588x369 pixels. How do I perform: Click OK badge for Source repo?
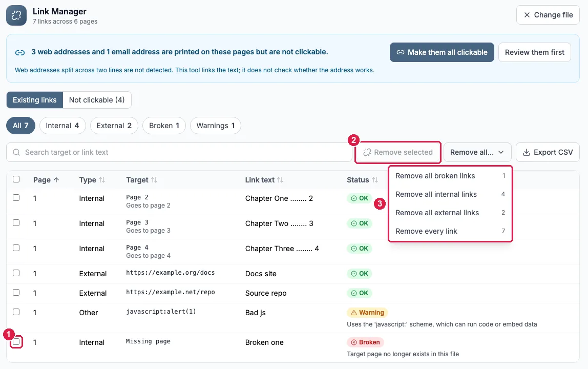360,293
